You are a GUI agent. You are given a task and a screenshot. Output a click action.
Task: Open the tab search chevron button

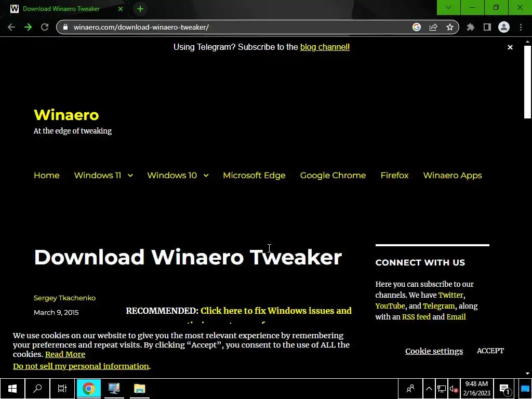click(448, 7)
